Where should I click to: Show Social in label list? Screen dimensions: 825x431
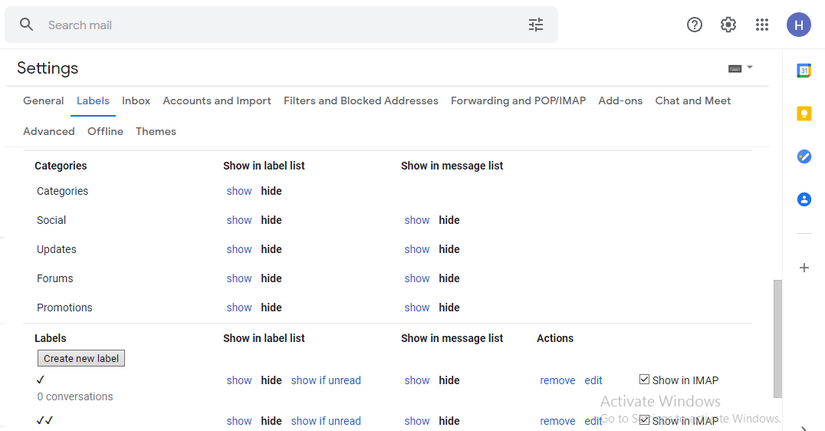point(239,220)
